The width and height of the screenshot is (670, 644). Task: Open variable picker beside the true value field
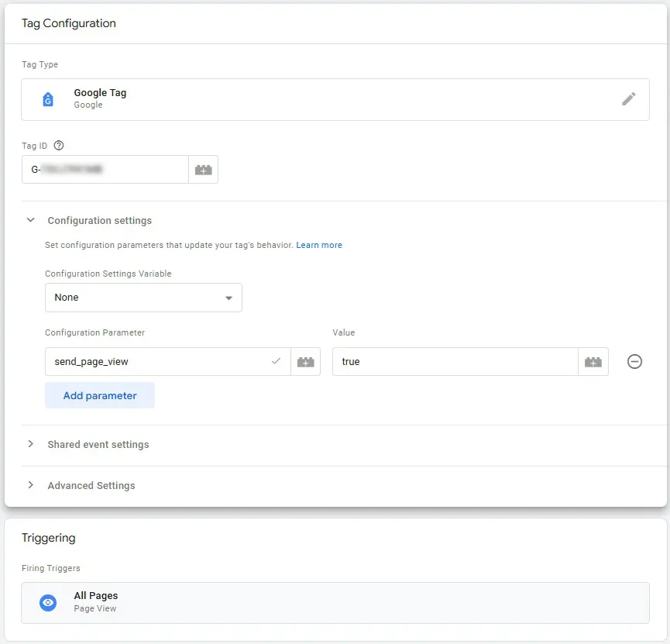click(593, 362)
